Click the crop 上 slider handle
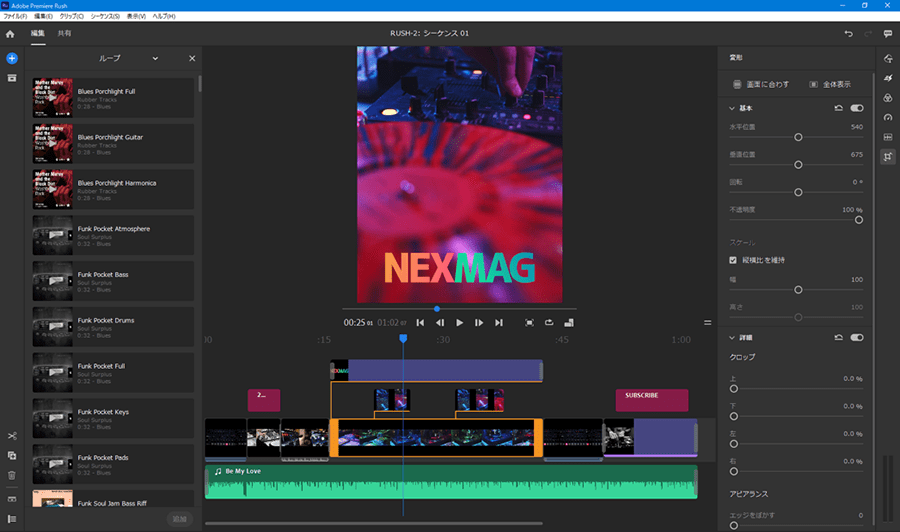The width and height of the screenshot is (900, 532). pyautogui.click(x=734, y=389)
